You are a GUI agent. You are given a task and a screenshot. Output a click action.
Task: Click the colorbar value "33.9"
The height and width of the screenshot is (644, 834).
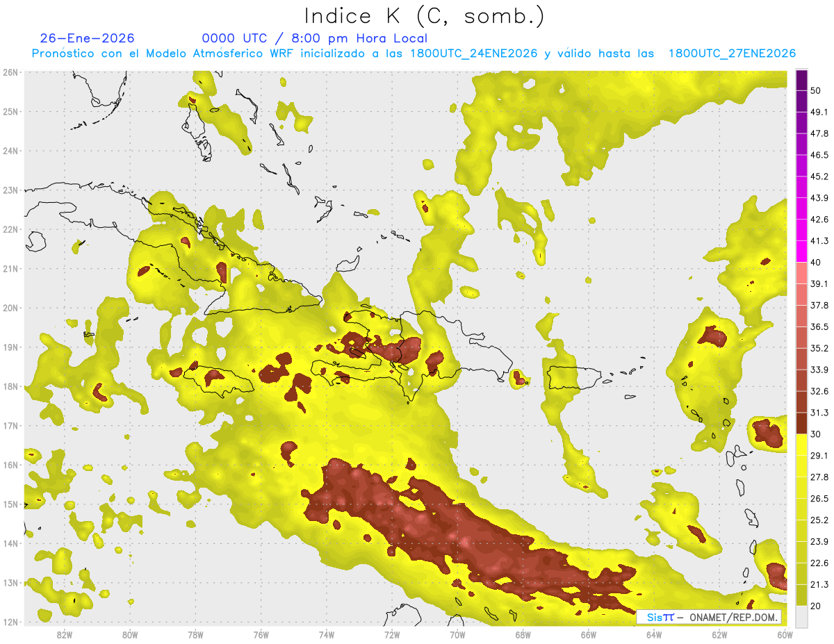click(819, 370)
